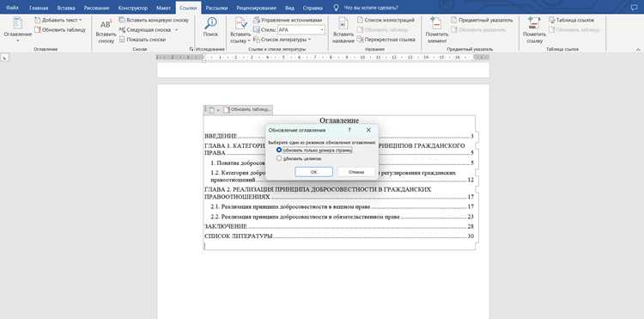Open the Список литературы menu
644x319 pixels.
[282, 40]
